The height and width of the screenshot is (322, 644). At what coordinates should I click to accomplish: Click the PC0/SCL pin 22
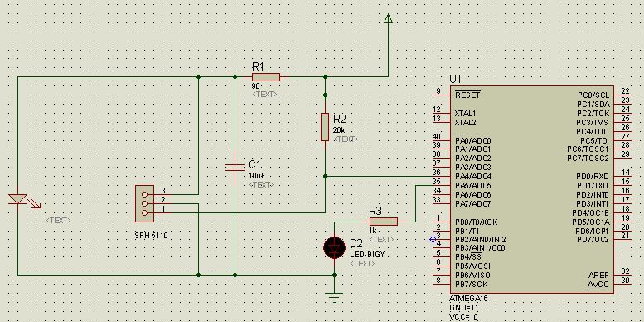click(622, 95)
